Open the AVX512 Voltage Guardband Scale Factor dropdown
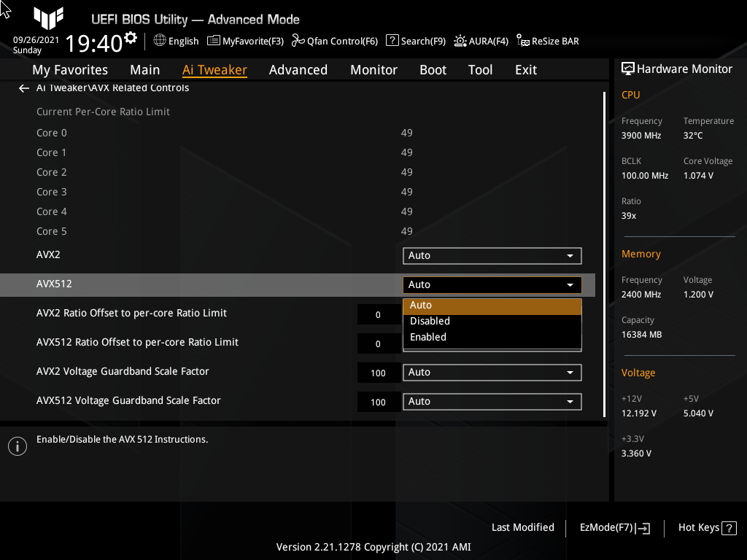The image size is (747, 560). point(492,401)
